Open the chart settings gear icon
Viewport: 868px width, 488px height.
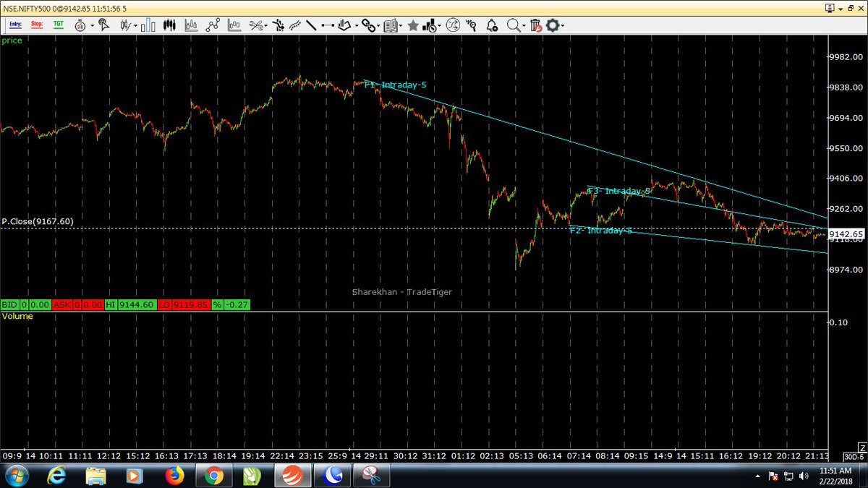553,25
